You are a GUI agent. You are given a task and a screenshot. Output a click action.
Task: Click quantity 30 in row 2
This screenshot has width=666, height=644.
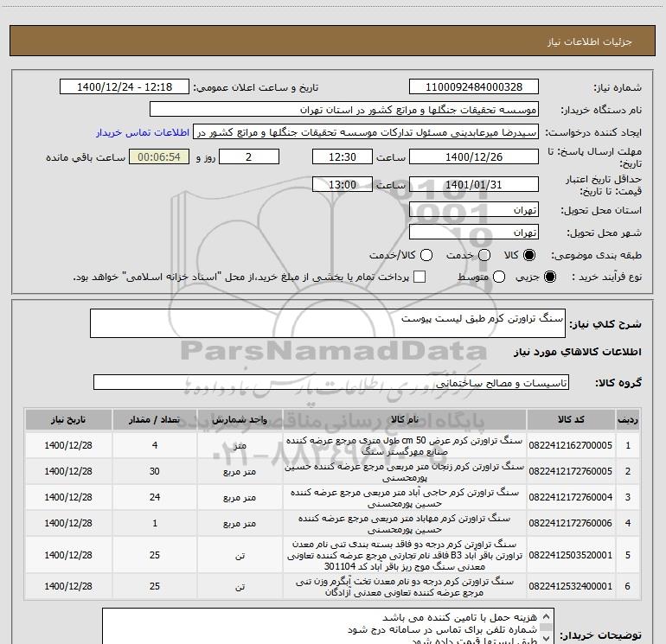tap(155, 471)
